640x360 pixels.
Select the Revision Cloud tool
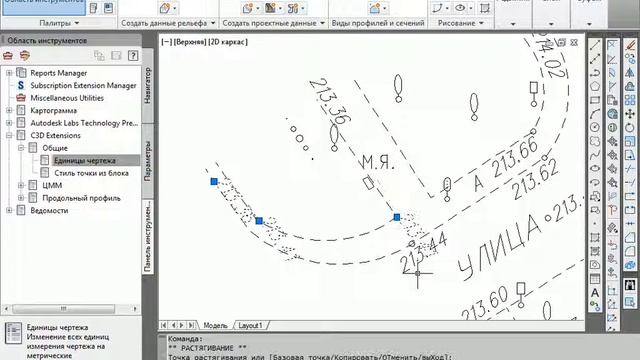(x=595, y=141)
